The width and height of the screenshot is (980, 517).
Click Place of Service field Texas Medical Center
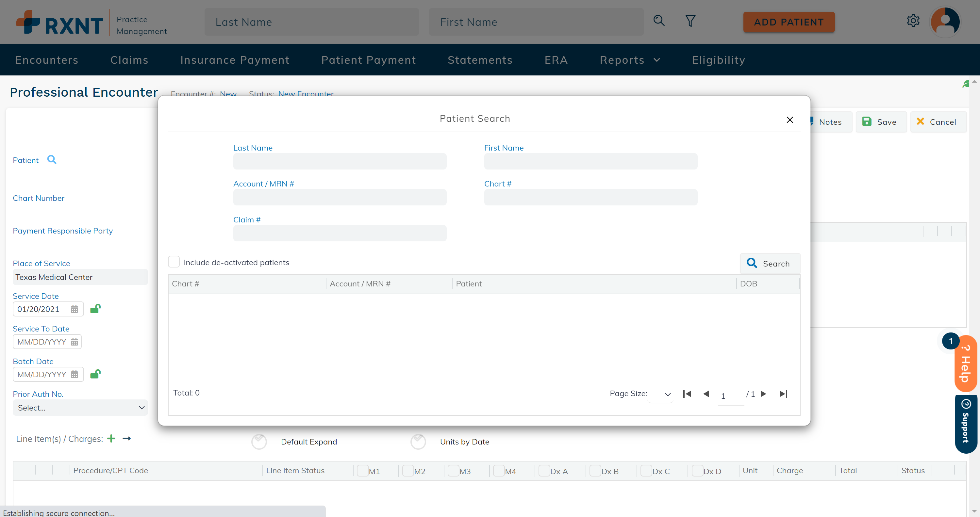pos(80,277)
